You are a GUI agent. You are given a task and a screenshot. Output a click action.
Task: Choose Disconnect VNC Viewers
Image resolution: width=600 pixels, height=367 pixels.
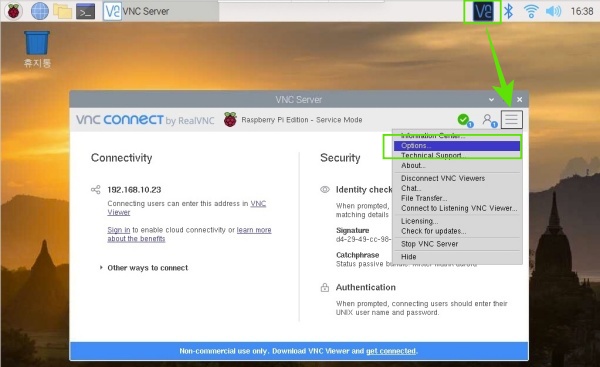tap(457, 178)
